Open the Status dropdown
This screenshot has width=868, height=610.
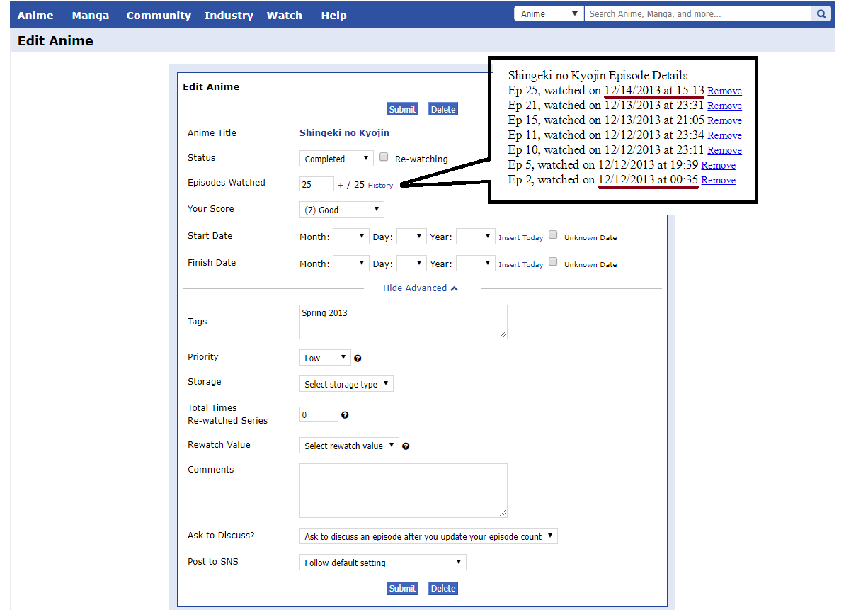[336, 159]
